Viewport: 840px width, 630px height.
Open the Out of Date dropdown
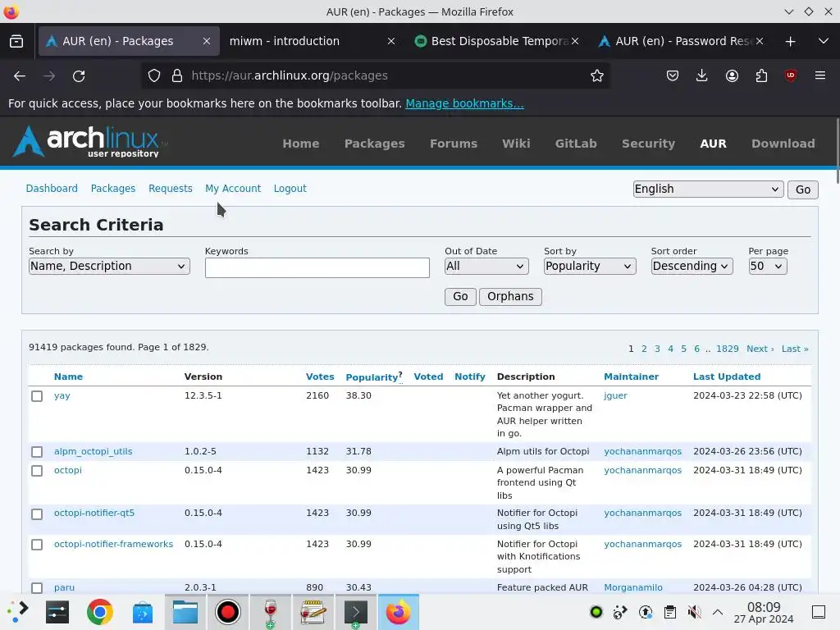pyautogui.click(x=486, y=267)
